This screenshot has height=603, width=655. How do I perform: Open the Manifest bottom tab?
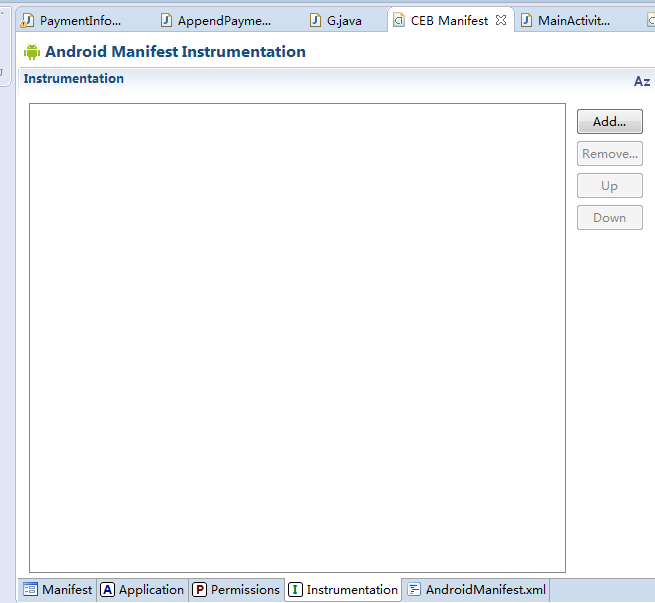pyautogui.click(x=58, y=590)
